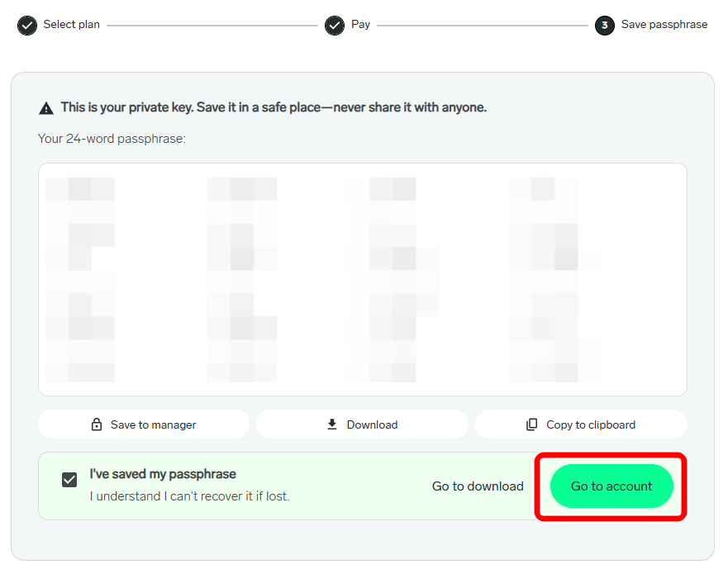Screen dimensions: 728x569
Task: Click the download arrow icon
Action: point(332,424)
